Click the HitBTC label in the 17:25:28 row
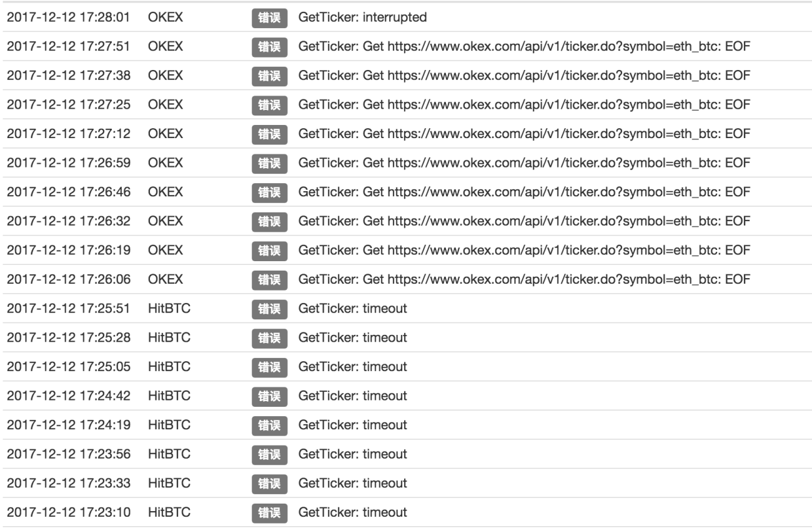 click(x=169, y=337)
